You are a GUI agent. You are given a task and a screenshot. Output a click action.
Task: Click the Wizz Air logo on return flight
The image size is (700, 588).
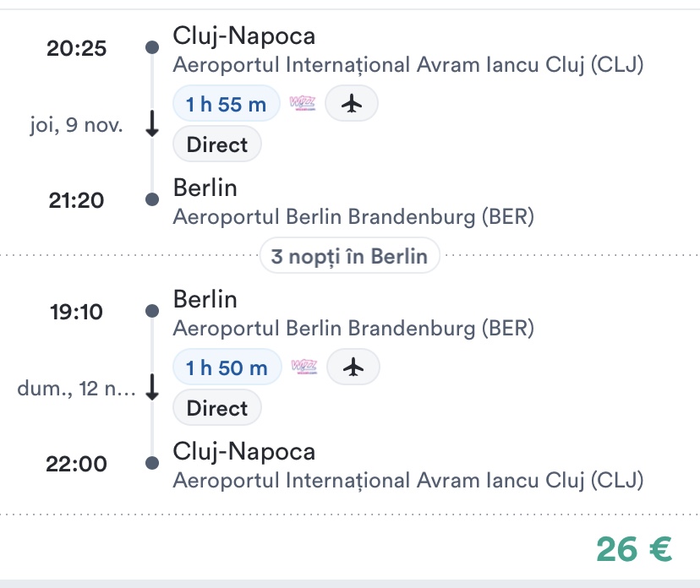(x=304, y=367)
